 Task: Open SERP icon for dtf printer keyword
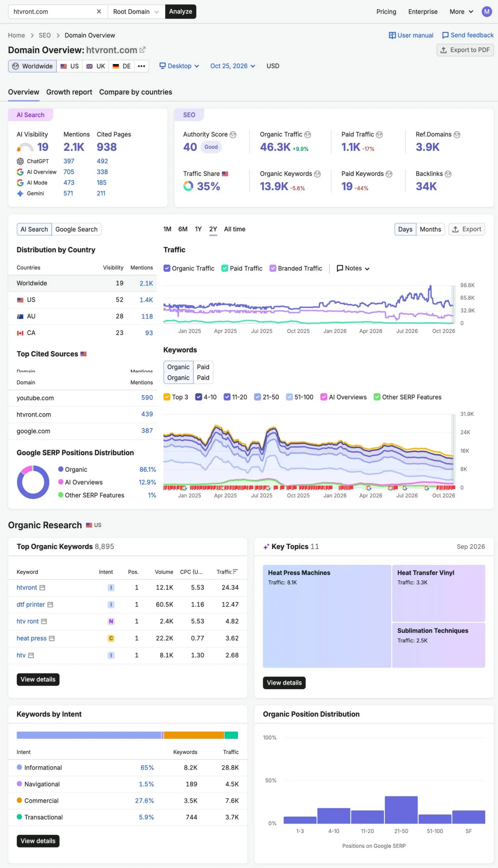click(50, 605)
